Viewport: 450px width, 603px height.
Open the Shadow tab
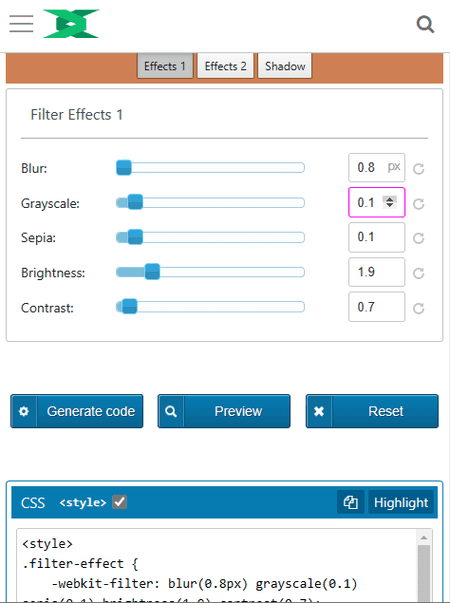pos(285,66)
